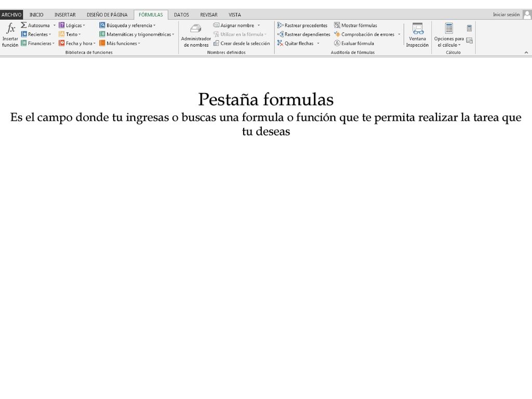The image size is (532, 399).
Task: Expand Comprobación de errores dropdown arrow
Action: point(399,34)
